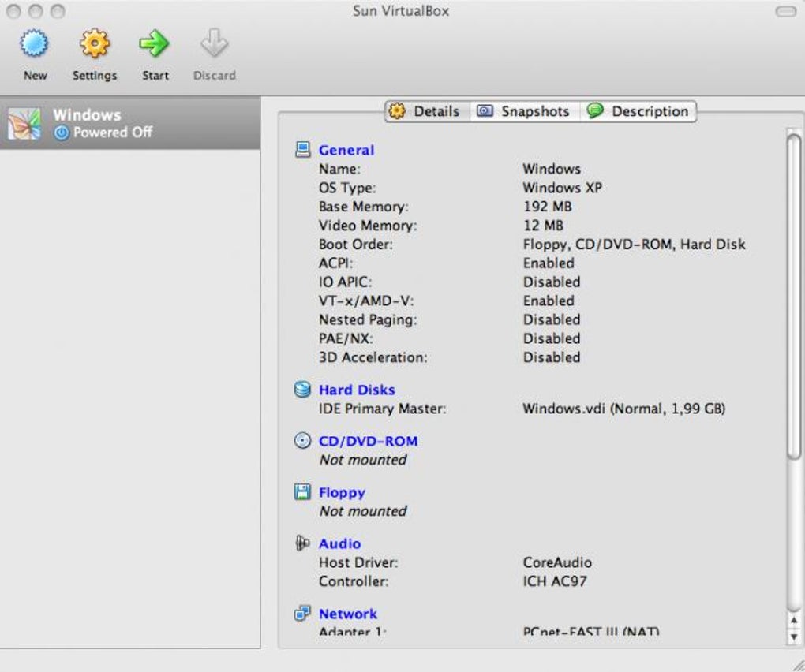Open the CD/DVD-ROM settings link

(368, 441)
